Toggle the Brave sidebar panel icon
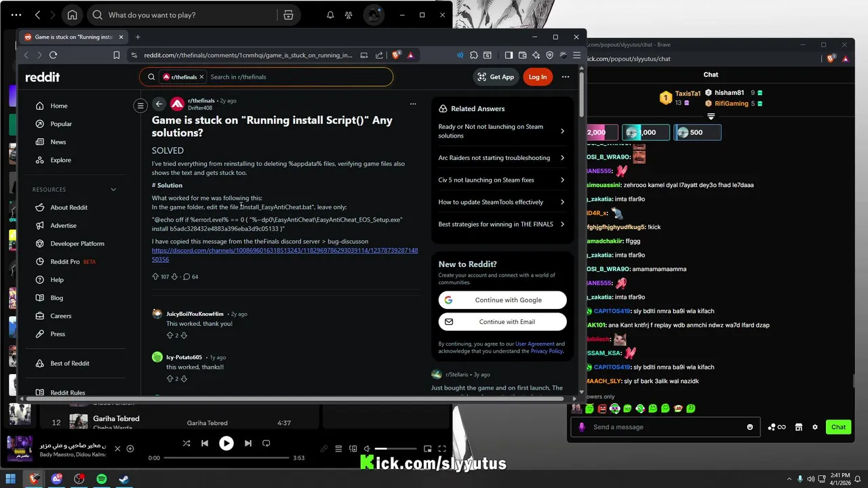This screenshot has height=488, width=868. (509, 55)
